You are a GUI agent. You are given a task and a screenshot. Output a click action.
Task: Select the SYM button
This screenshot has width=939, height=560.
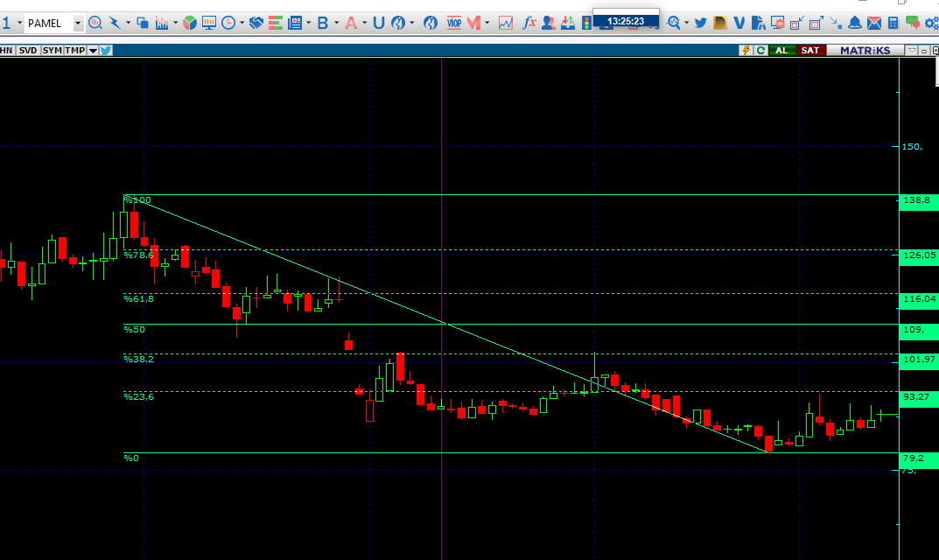pyautogui.click(x=53, y=50)
